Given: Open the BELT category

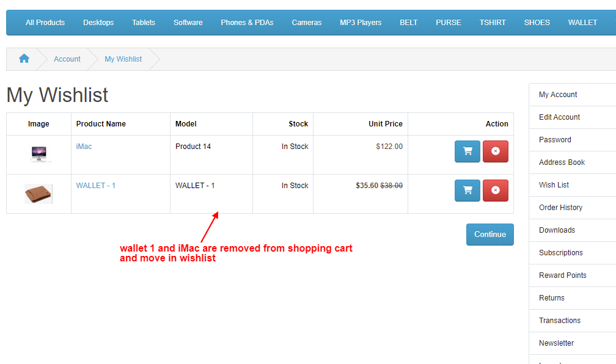Looking at the screenshot, I should 409,23.
